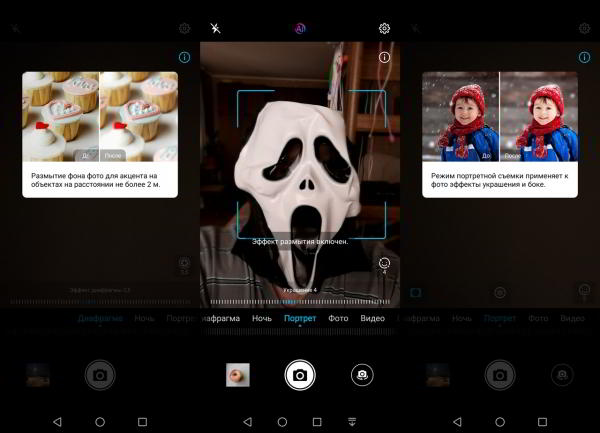Tap the info icon above the cupcake card
This screenshot has height=433, width=600.
pos(184,58)
